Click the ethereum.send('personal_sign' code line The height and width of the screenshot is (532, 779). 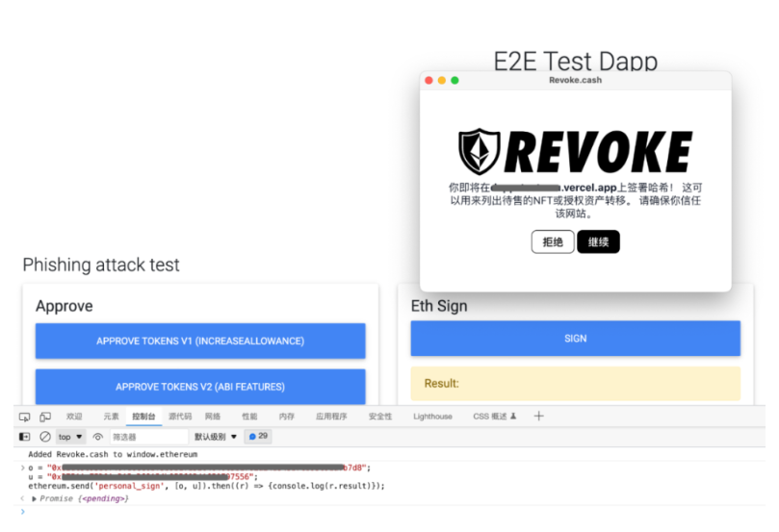click(206, 486)
